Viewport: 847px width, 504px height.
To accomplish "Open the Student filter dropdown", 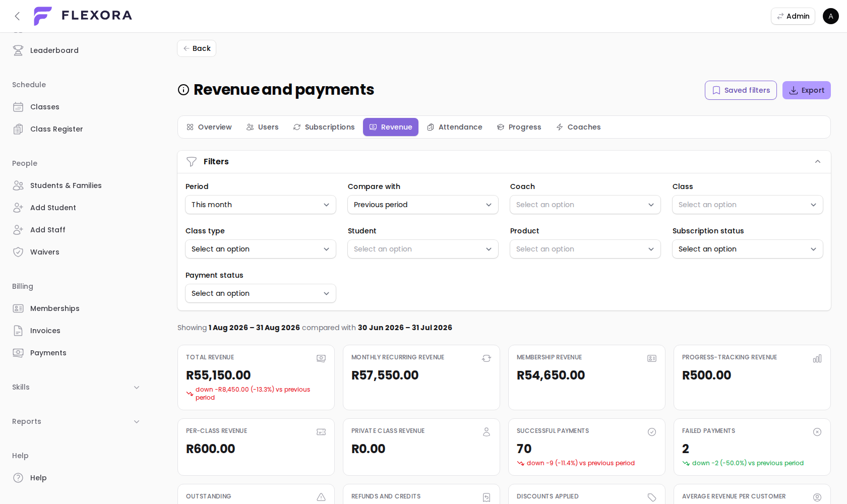I will (423, 249).
